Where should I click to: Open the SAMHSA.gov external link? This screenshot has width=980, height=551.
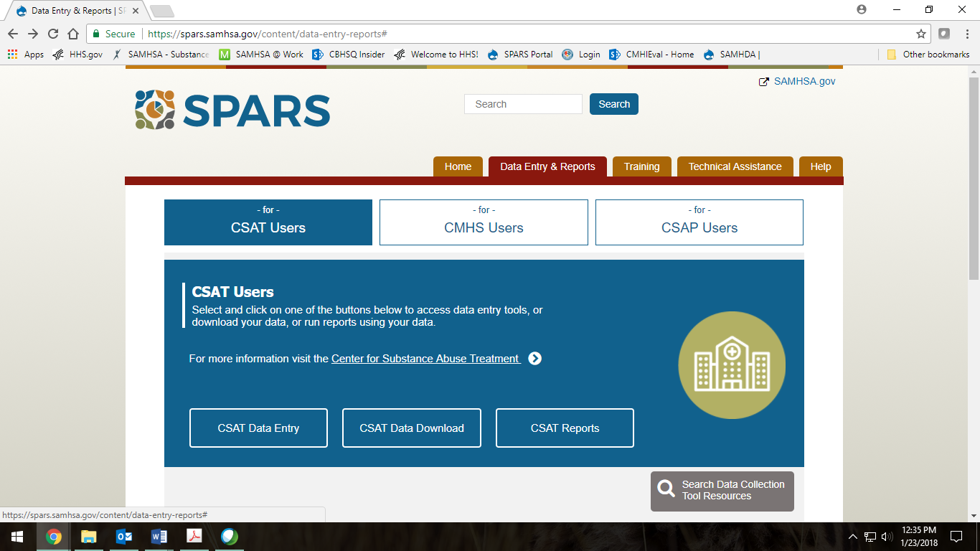(x=804, y=81)
